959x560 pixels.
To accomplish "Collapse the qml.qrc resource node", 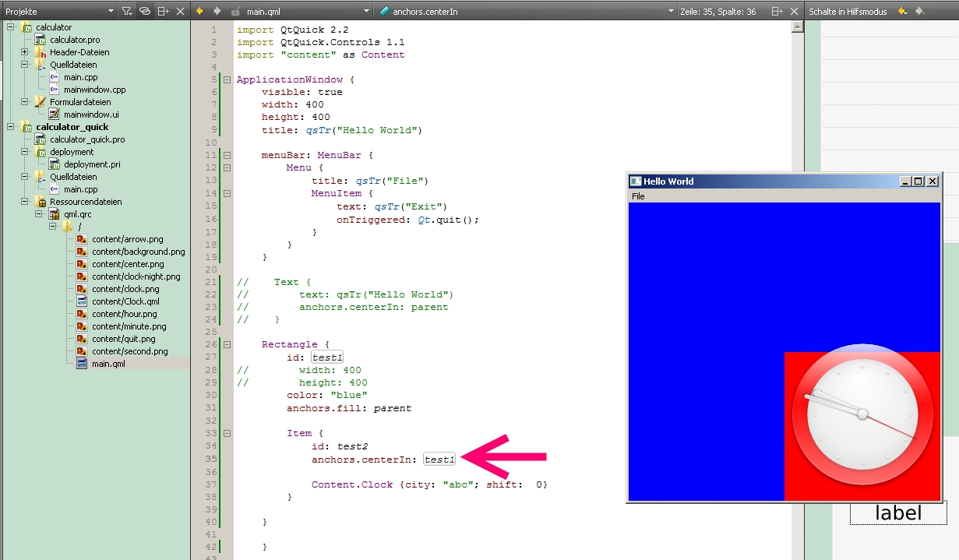I will (39, 214).
